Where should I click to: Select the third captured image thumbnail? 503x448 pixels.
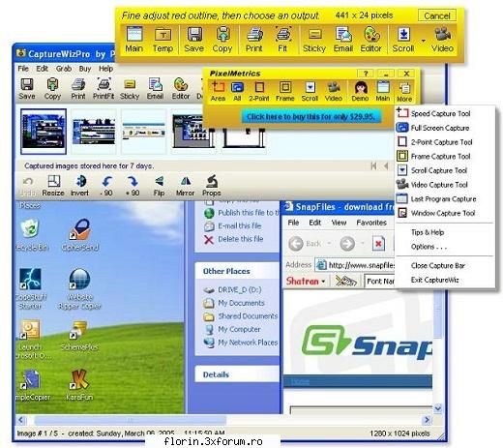click(x=144, y=132)
